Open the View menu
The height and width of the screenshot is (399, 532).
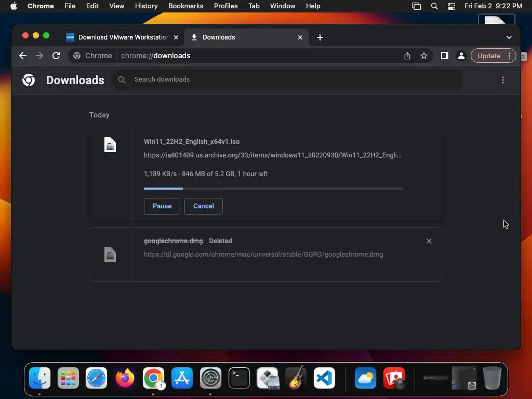116,6
